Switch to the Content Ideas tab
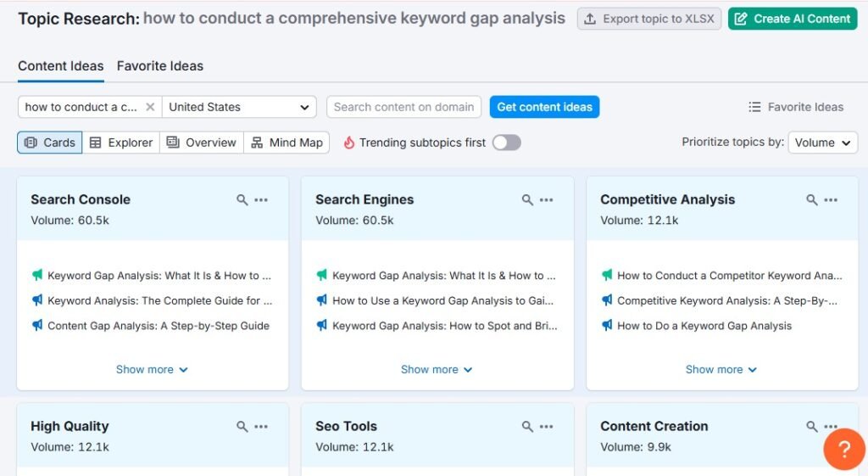Screen dimensions: 868x476 coord(61,66)
